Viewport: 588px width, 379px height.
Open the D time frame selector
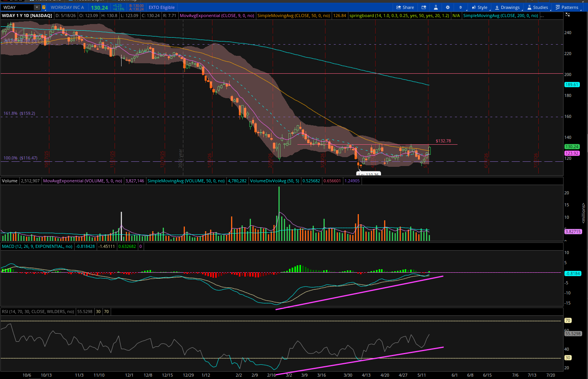point(461,7)
